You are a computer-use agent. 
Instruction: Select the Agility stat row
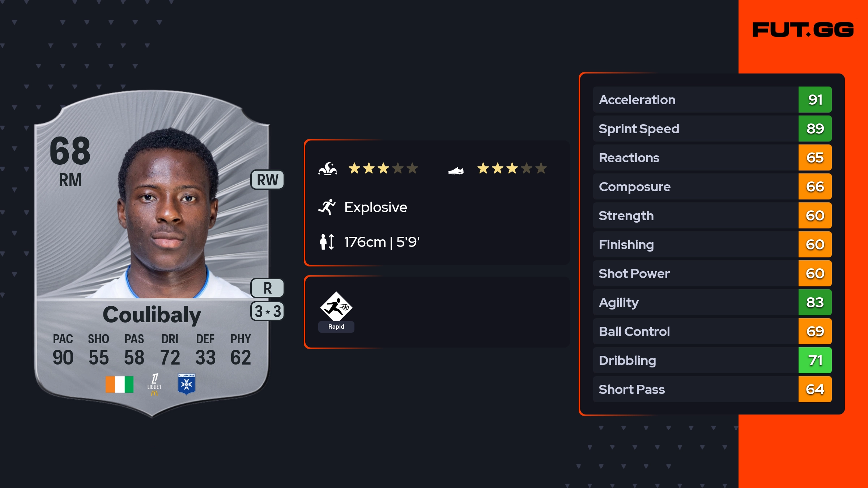[695, 302]
